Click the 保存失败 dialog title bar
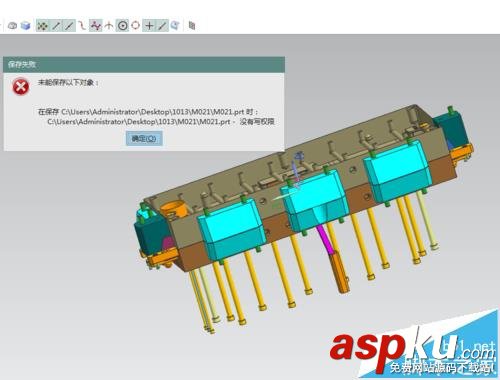 [144, 64]
